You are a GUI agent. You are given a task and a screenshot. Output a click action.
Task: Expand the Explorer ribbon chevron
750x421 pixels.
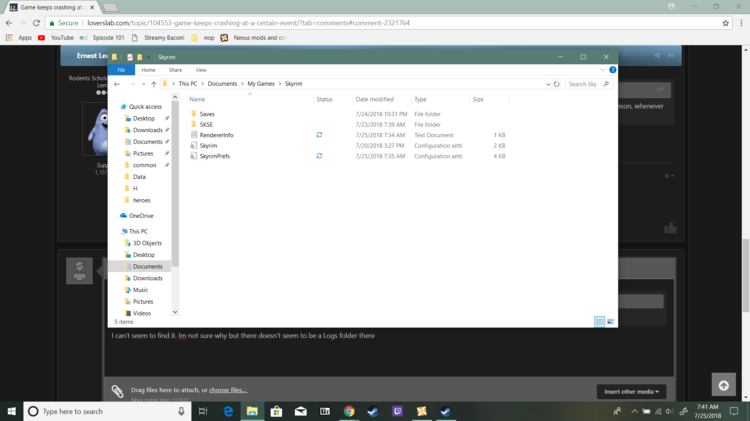[602, 70]
